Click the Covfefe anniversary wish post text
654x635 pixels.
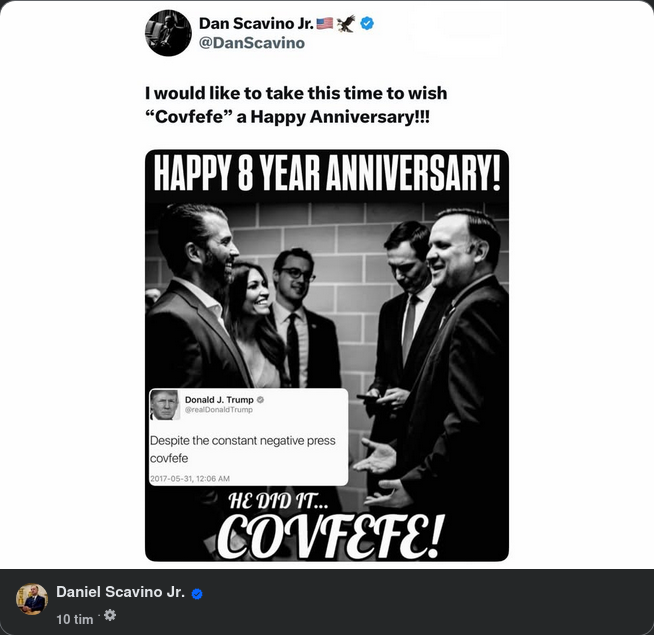(296, 105)
